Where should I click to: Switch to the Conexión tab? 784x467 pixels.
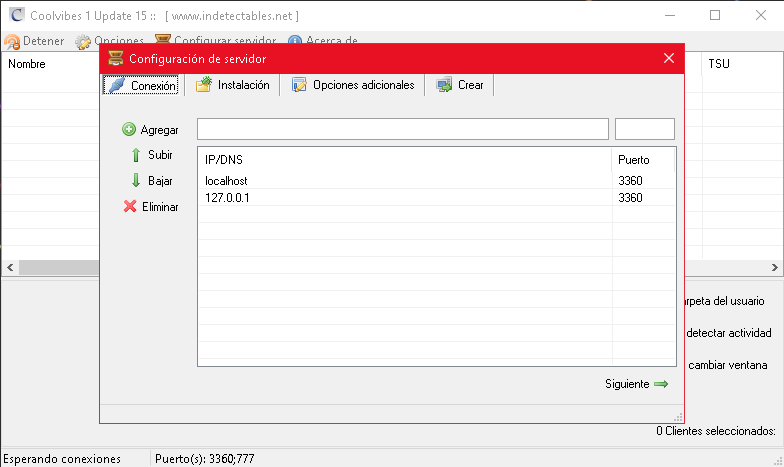[141, 86]
